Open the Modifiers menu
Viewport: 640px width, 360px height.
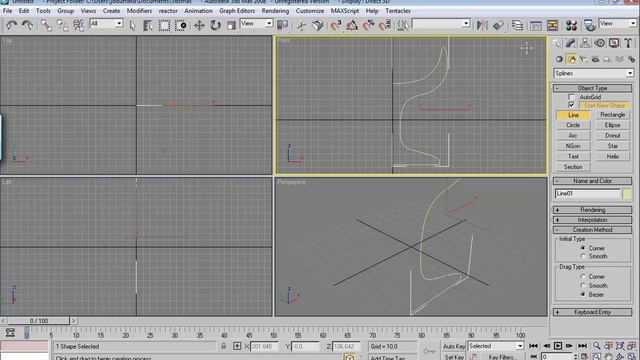tap(139, 11)
